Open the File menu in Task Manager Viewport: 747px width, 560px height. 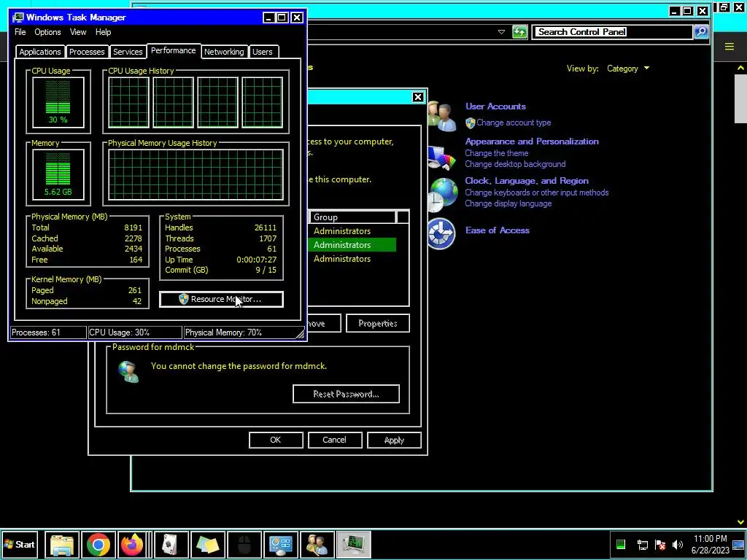click(20, 32)
